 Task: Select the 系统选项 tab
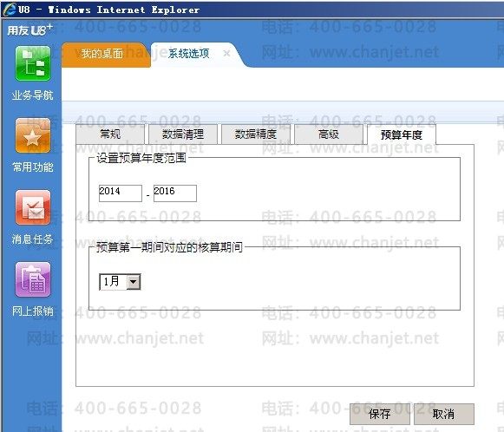point(189,54)
